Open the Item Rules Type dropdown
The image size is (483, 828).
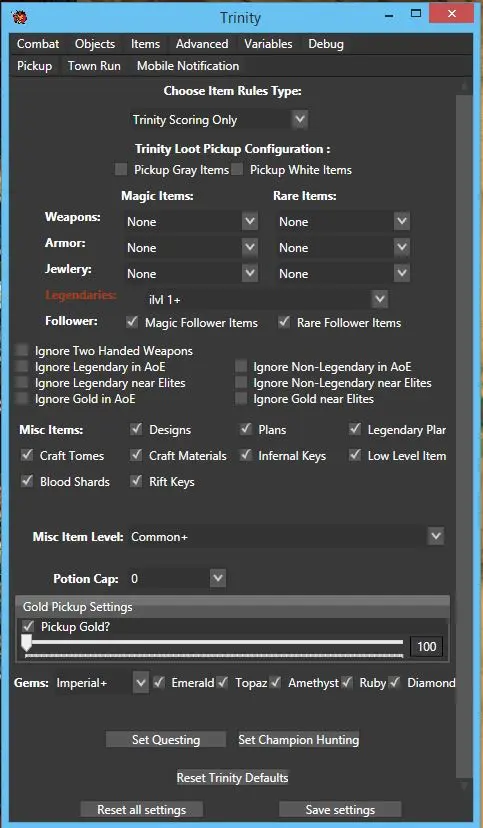[219, 120]
